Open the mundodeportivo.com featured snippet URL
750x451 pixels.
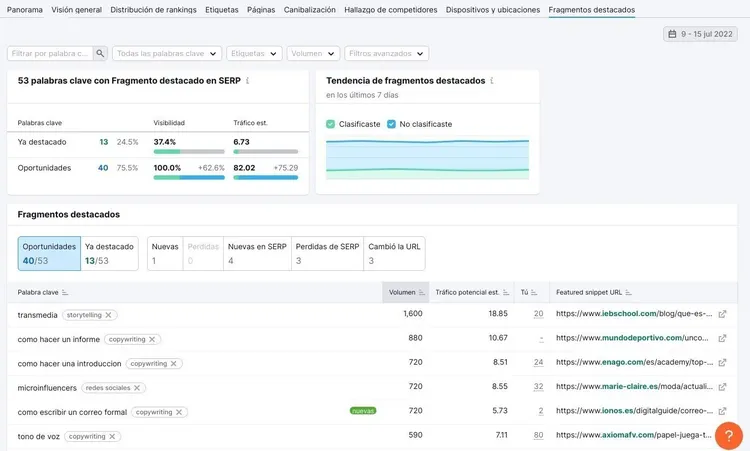point(632,338)
